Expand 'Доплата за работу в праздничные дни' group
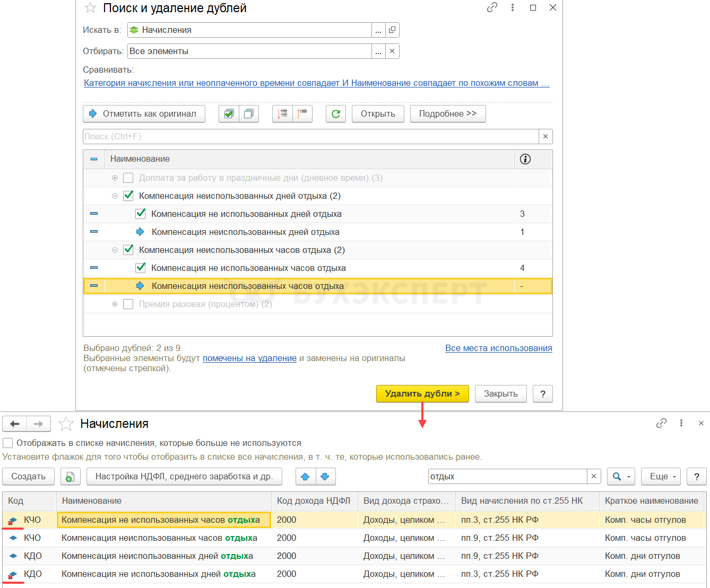 115,178
